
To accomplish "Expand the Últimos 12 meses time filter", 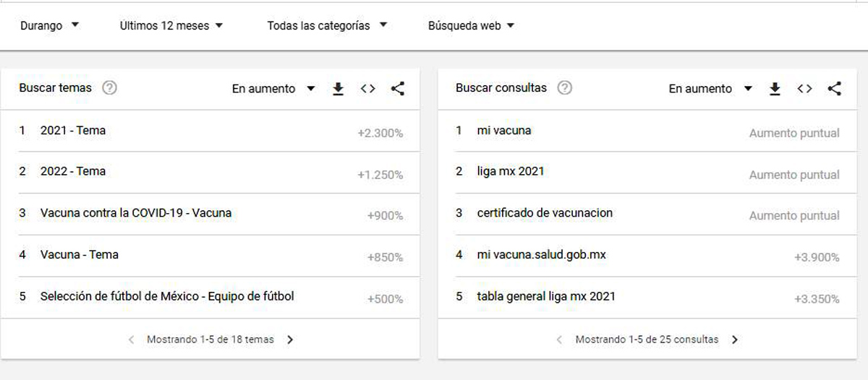I will coord(171,26).
